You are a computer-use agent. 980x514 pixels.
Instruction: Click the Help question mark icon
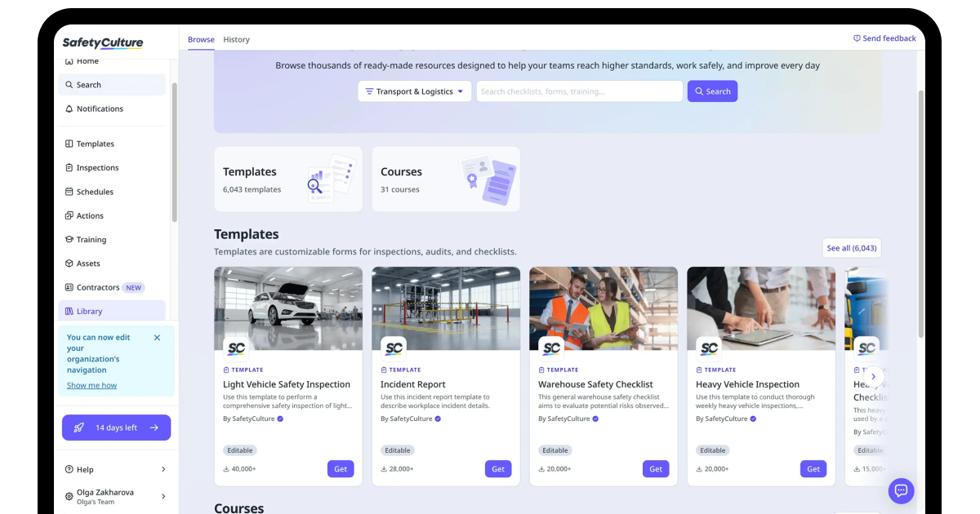[x=69, y=469]
